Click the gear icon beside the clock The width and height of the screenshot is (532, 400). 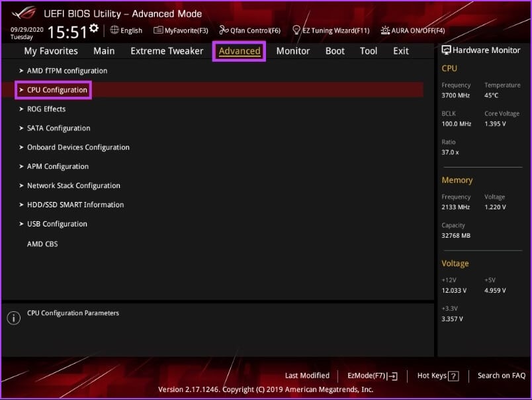(x=94, y=28)
